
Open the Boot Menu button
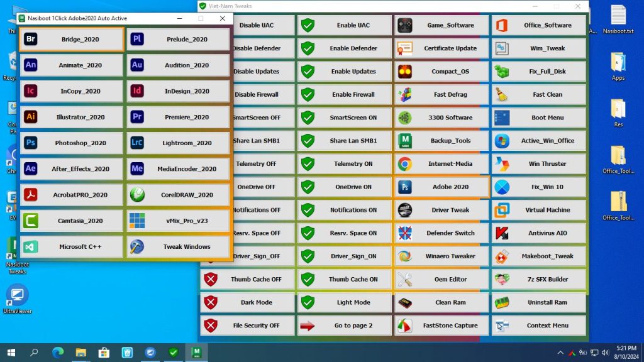538,118
